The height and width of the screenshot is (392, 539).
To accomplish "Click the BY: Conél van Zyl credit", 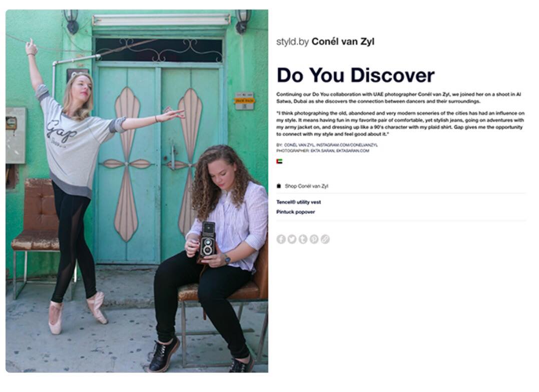I will click(296, 145).
